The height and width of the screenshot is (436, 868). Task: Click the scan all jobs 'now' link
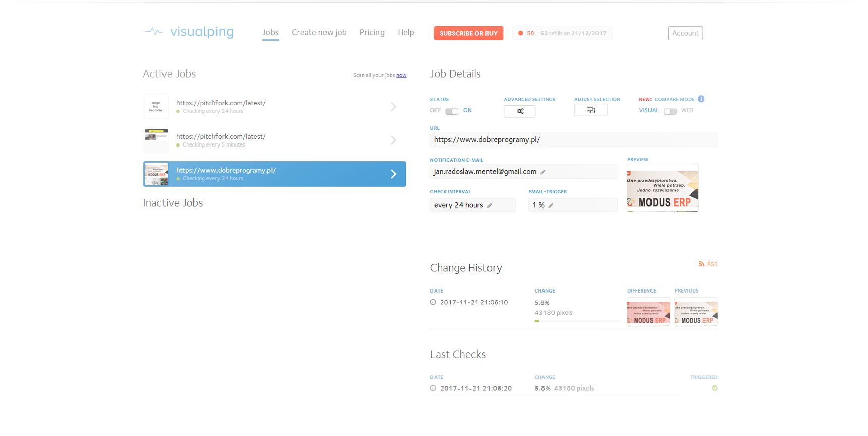401,75
